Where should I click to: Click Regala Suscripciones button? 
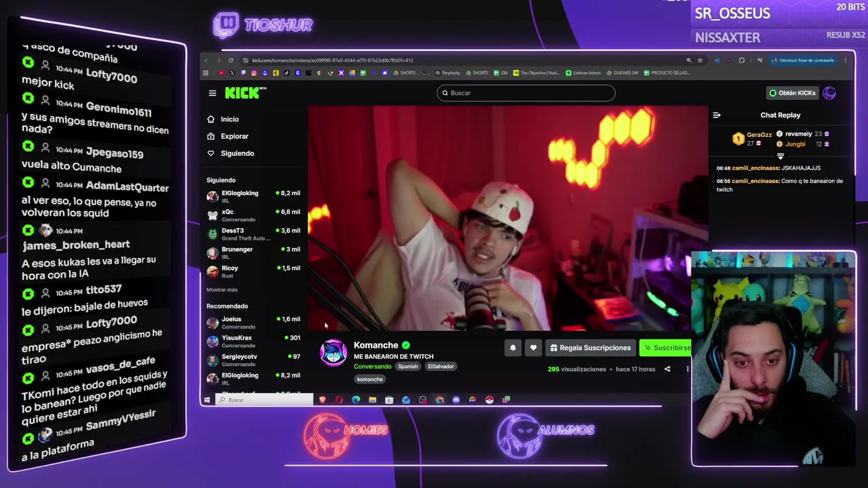(x=590, y=348)
